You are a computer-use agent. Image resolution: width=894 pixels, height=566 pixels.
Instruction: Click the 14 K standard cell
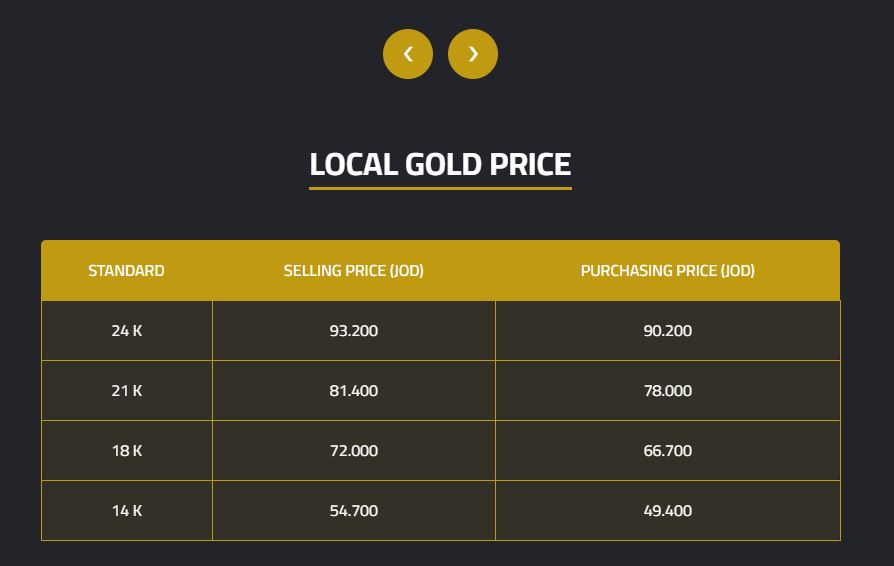126,511
